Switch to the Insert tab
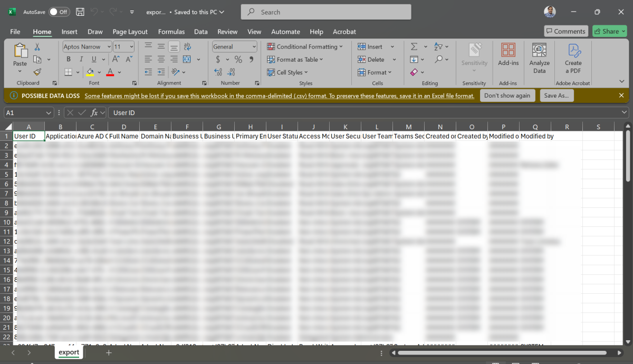Image resolution: width=633 pixels, height=364 pixels. [x=69, y=32]
